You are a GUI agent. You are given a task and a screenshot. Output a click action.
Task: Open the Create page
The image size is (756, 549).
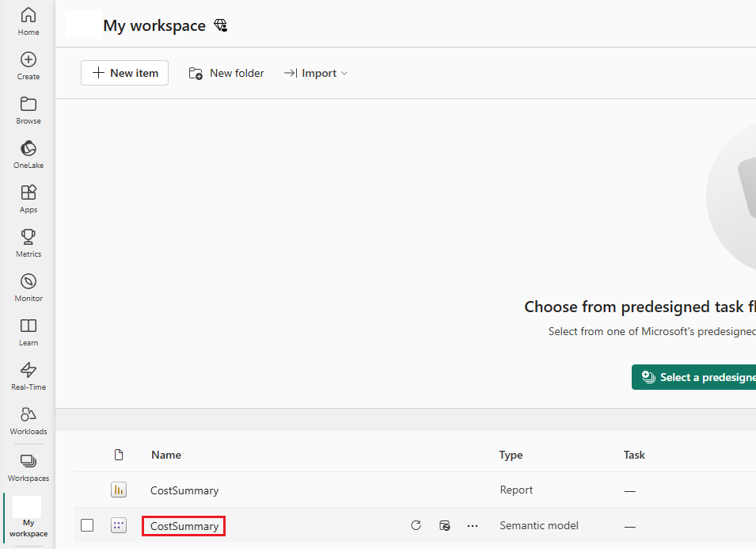pos(28,66)
